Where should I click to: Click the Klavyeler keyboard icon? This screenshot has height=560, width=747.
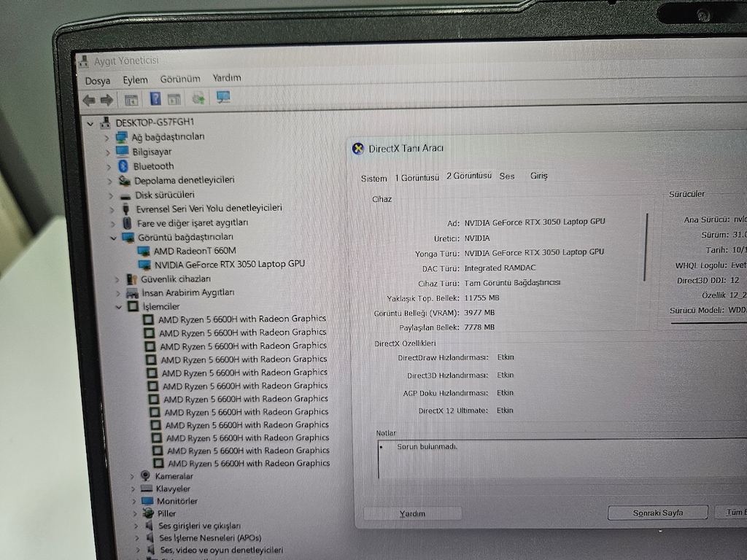click(x=147, y=488)
